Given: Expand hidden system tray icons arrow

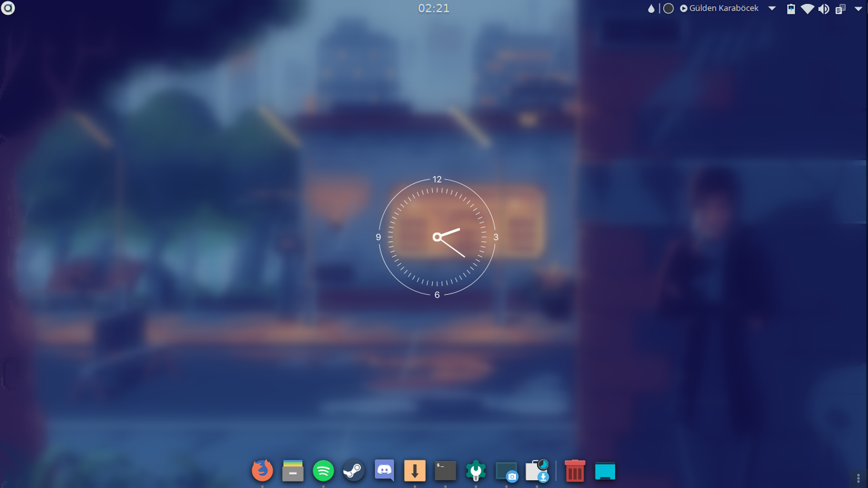Looking at the screenshot, I should click(x=859, y=9).
